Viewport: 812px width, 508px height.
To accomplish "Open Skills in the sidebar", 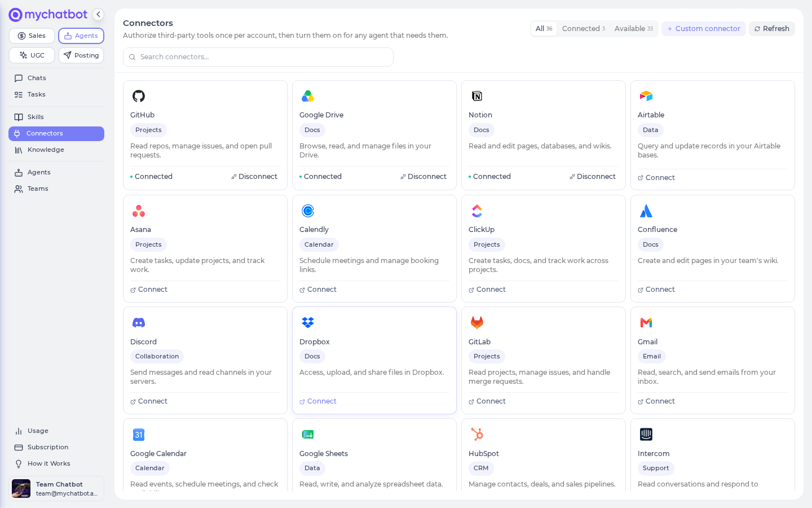I will tap(56, 117).
